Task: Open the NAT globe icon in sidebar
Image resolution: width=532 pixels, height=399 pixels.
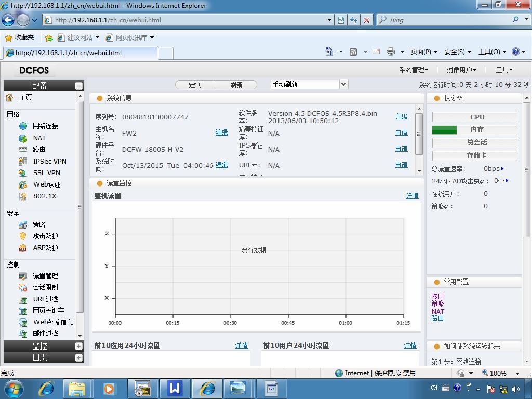Action: click(23, 138)
